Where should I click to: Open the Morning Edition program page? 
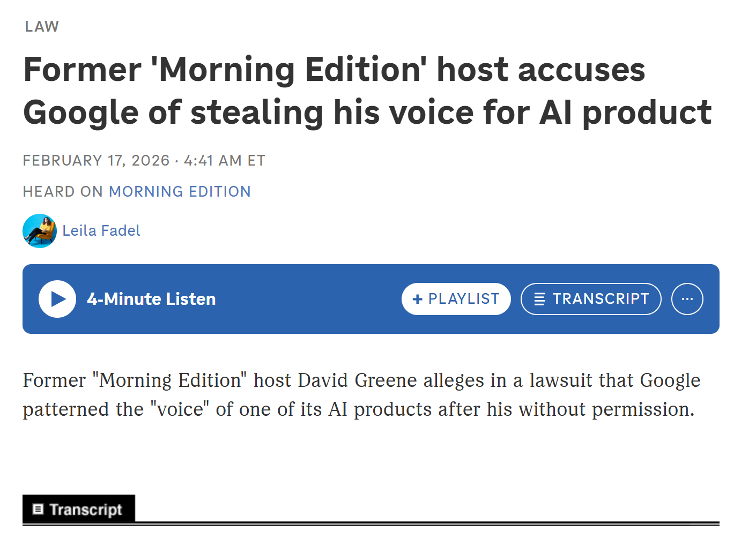pyautogui.click(x=180, y=191)
